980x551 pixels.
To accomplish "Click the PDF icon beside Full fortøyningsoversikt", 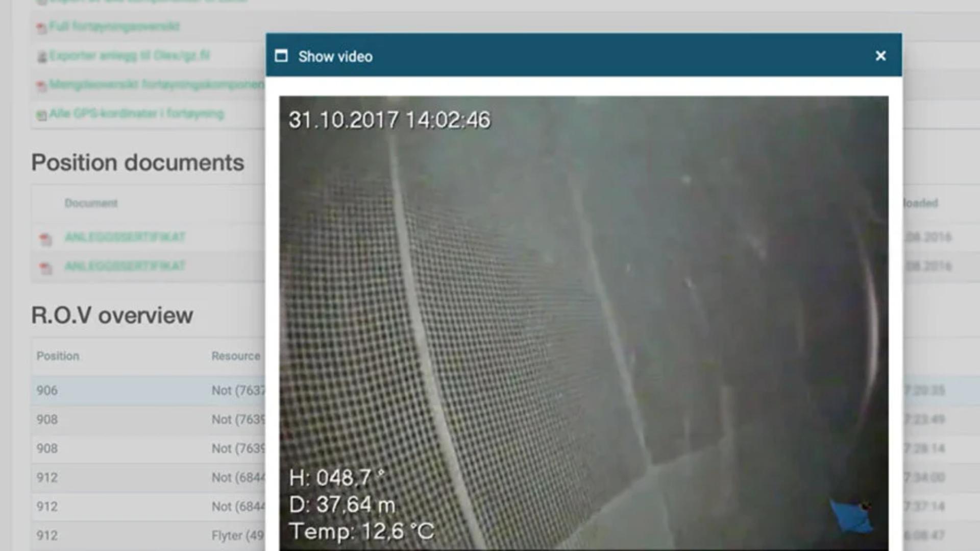I will pos(41,27).
